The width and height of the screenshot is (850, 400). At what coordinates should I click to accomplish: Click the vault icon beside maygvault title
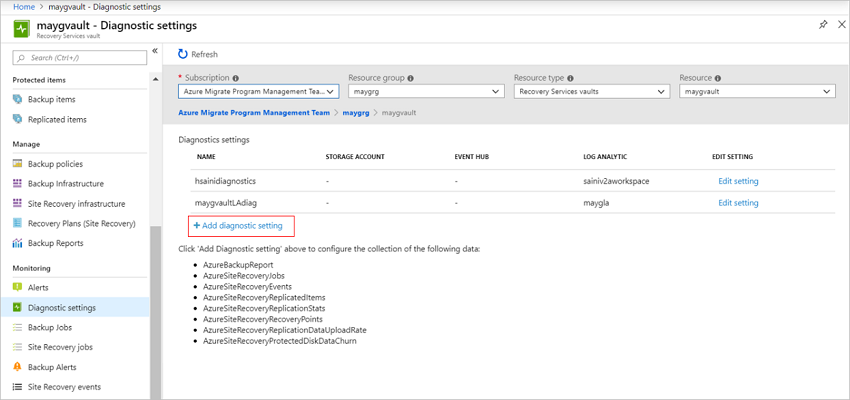tap(22, 29)
